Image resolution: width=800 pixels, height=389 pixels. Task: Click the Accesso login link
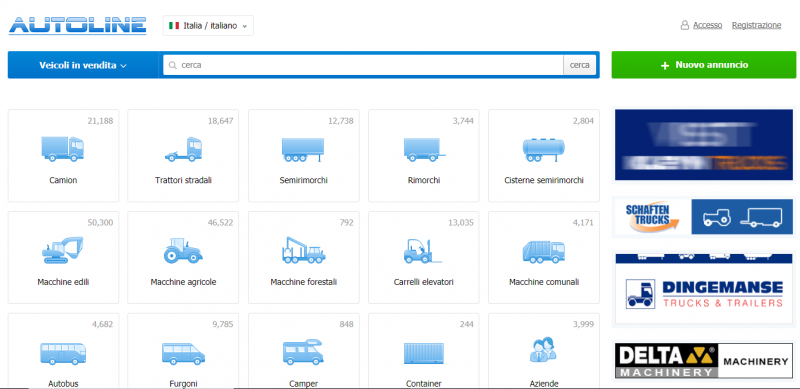pos(708,25)
